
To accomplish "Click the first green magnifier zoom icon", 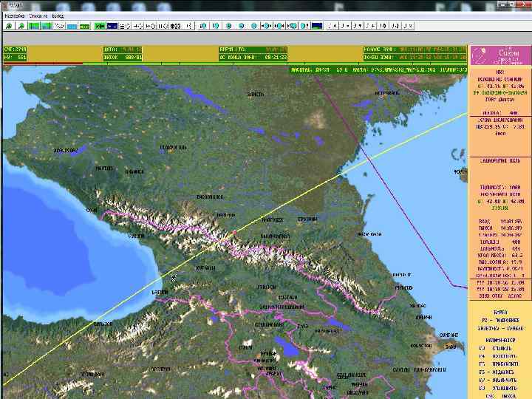I will coord(9,26).
